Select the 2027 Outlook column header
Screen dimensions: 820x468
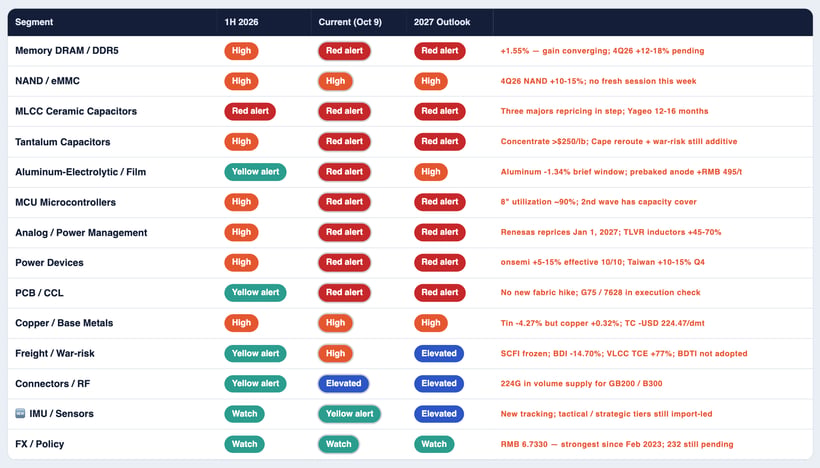coord(442,22)
